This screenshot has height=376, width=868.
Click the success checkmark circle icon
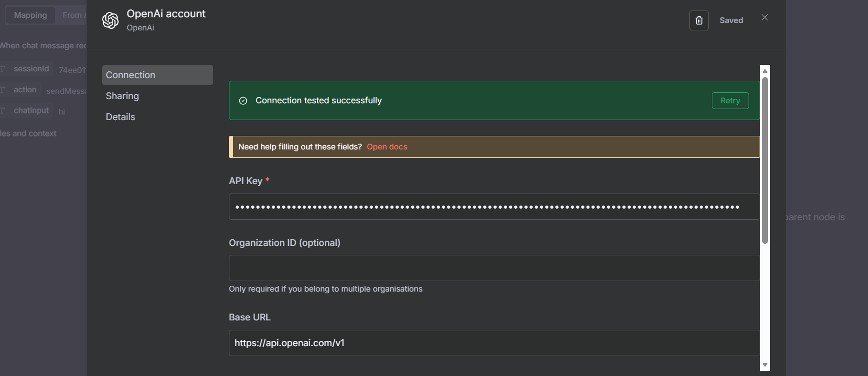pos(243,101)
